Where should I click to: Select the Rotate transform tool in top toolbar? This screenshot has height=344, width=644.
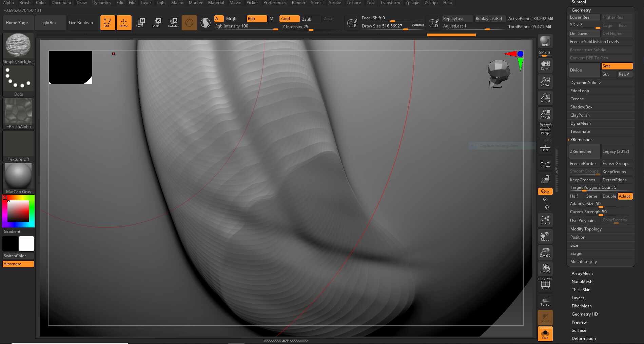(173, 22)
